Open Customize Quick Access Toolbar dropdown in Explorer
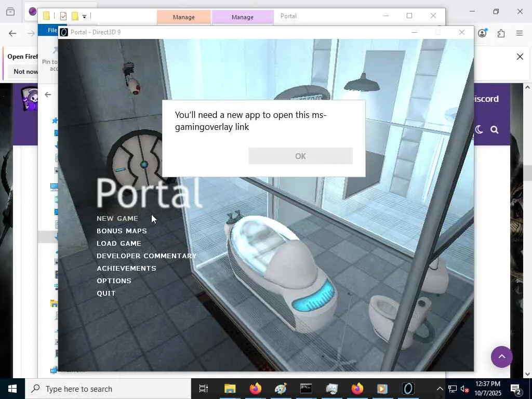Viewport: 532px width, 399px height. [85, 16]
